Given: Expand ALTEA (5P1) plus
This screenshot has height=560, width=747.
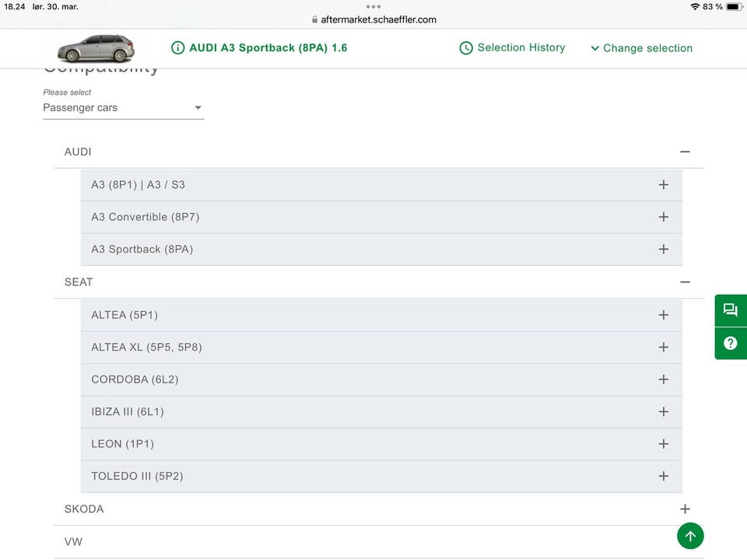Looking at the screenshot, I should point(664,315).
